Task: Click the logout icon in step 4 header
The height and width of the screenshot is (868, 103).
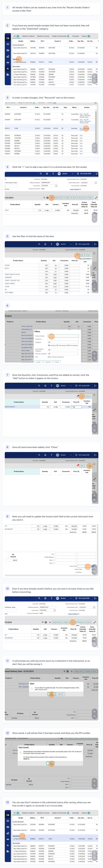Action: [97, 174]
